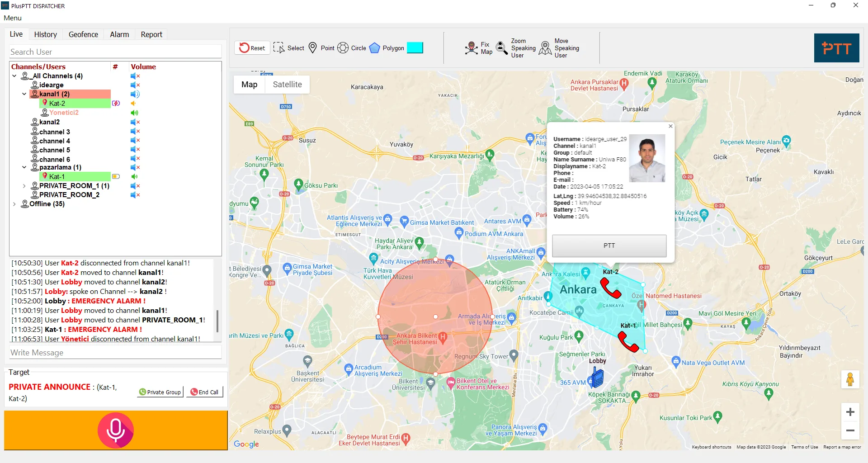Open the cyan geofence color swatch
The width and height of the screenshot is (868, 463).
[x=415, y=47]
